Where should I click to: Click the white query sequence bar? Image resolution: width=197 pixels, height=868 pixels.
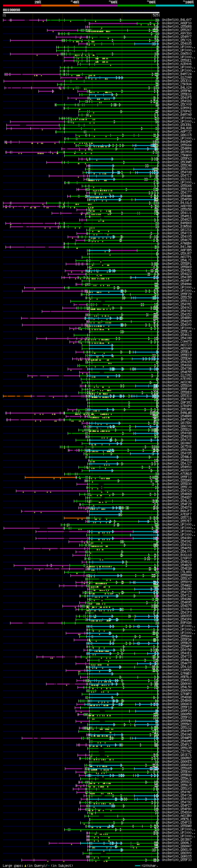point(81,13)
